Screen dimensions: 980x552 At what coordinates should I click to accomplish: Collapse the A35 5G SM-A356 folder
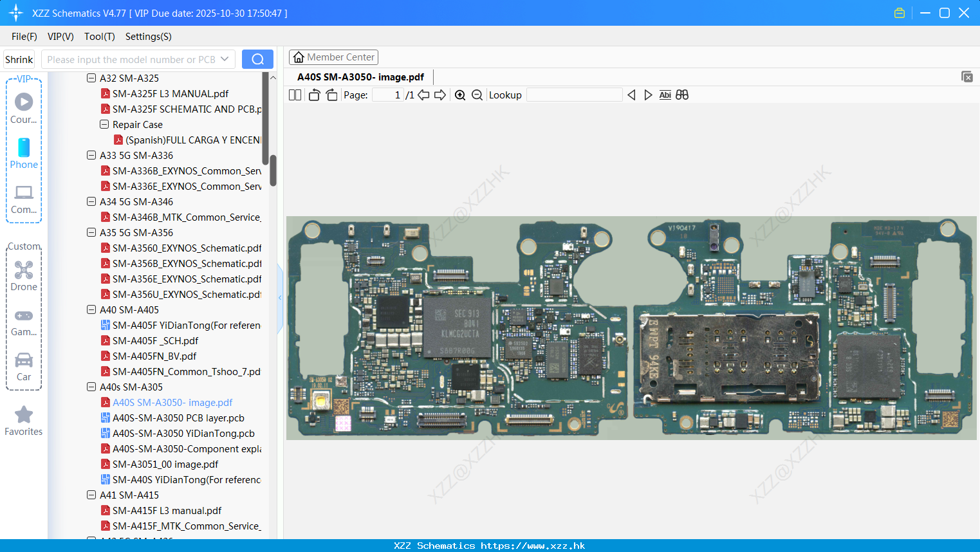tap(91, 232)
